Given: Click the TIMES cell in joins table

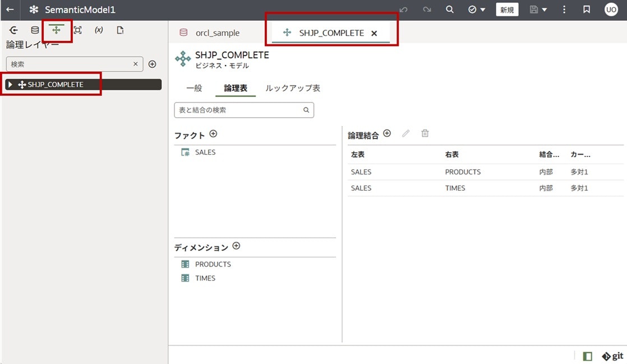Looking at the screenshot, I should tap(455, 188).
